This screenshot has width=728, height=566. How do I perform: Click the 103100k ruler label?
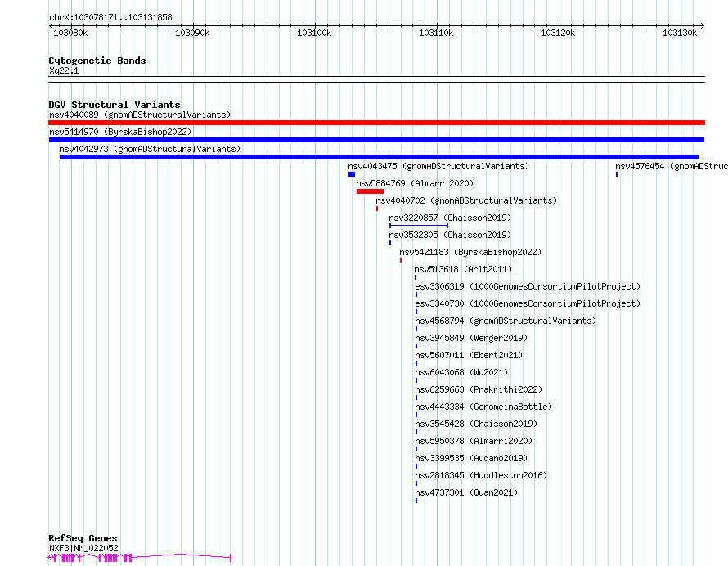(314, 33)
